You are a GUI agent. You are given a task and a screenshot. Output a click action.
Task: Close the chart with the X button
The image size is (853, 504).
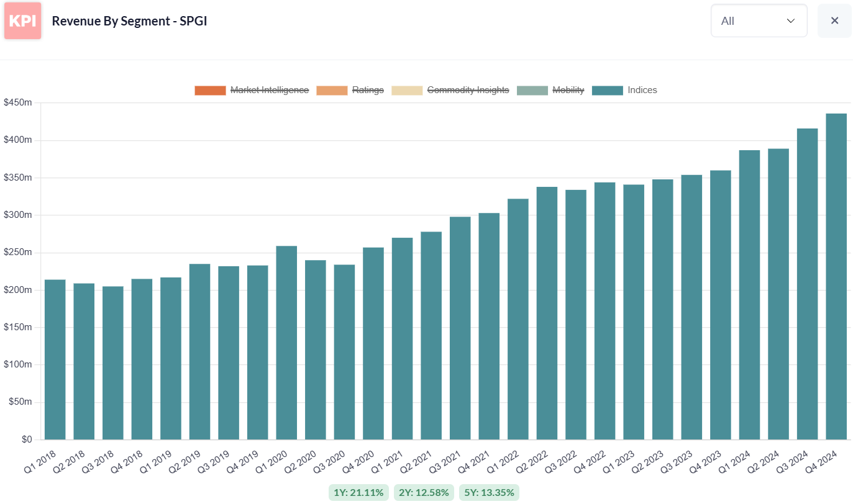(834, 20)
